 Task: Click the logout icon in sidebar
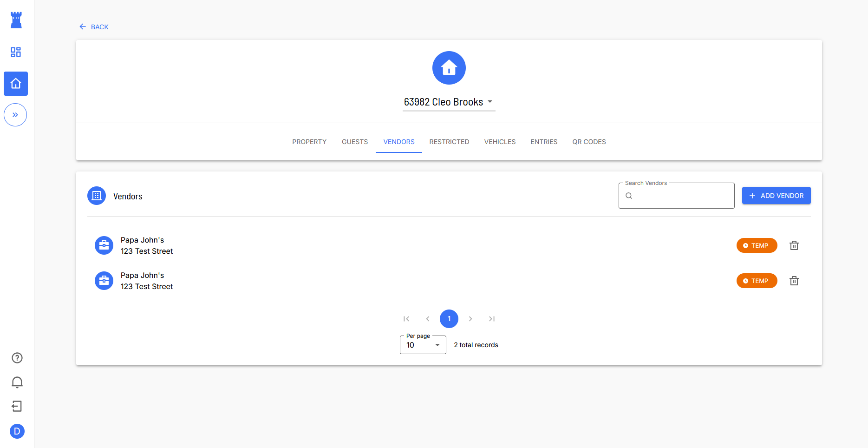pyautogui.click(x=17, y=407)
